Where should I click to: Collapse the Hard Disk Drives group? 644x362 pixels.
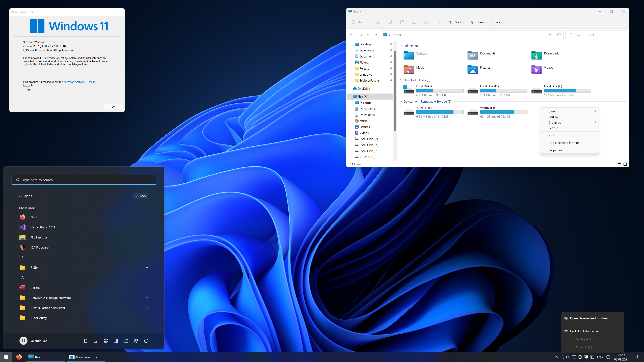(401, 80)
